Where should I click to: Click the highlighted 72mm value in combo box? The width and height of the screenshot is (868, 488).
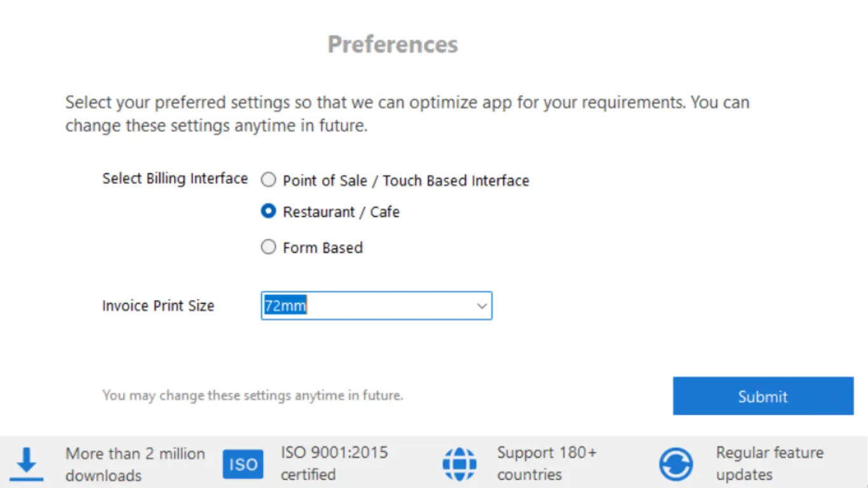click(x=285, y=306)
